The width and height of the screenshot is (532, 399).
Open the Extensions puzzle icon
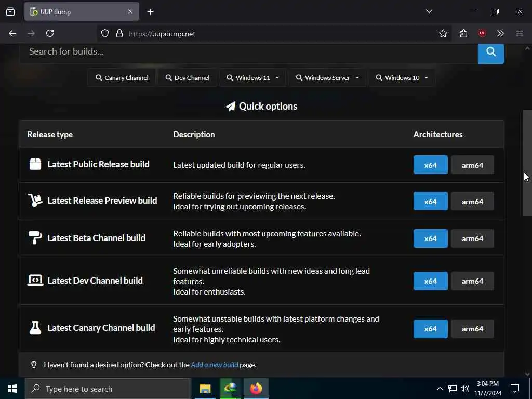coord(463,33)
